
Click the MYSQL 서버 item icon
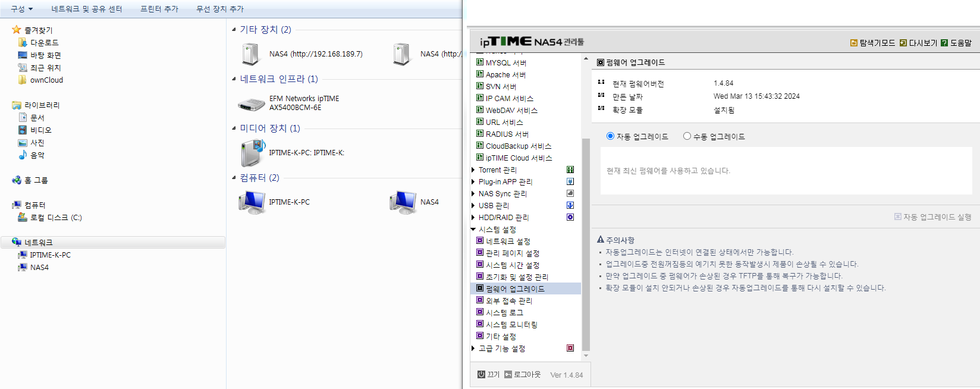point(480,62)
